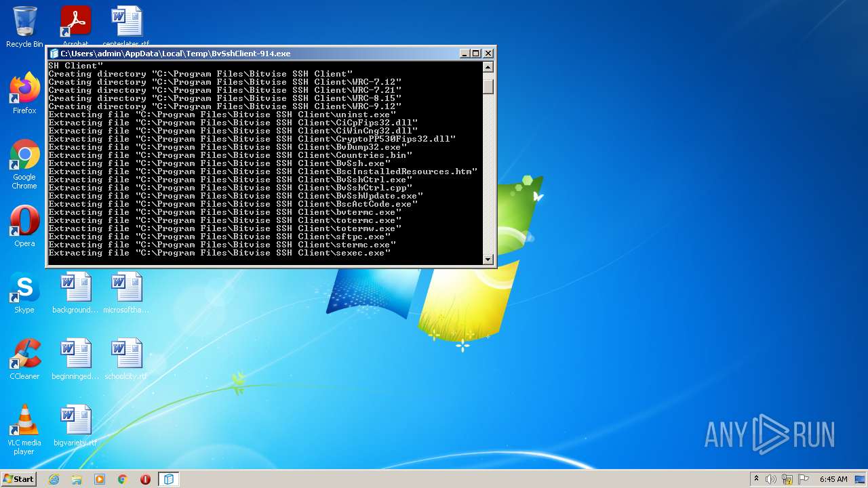This screenshot has width=868, height=488.
Task: Open Windows Explorer from the taskbar
Action: [77, 479]
